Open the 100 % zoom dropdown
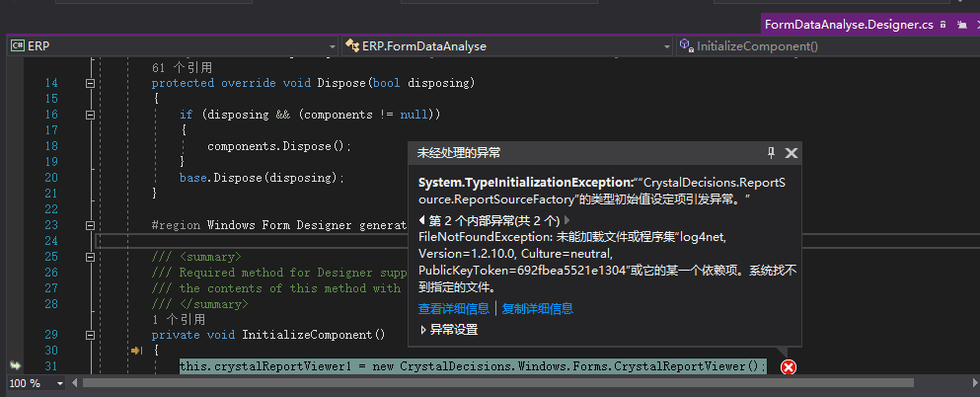This screenshot has height=397, width=980. [x=60, y=383]
